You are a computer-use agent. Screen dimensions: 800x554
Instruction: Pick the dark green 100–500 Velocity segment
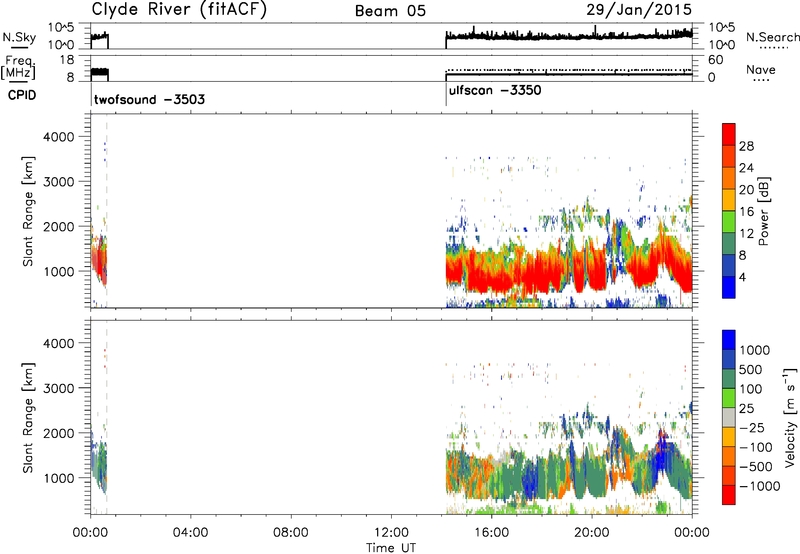(x=729, y=379)
